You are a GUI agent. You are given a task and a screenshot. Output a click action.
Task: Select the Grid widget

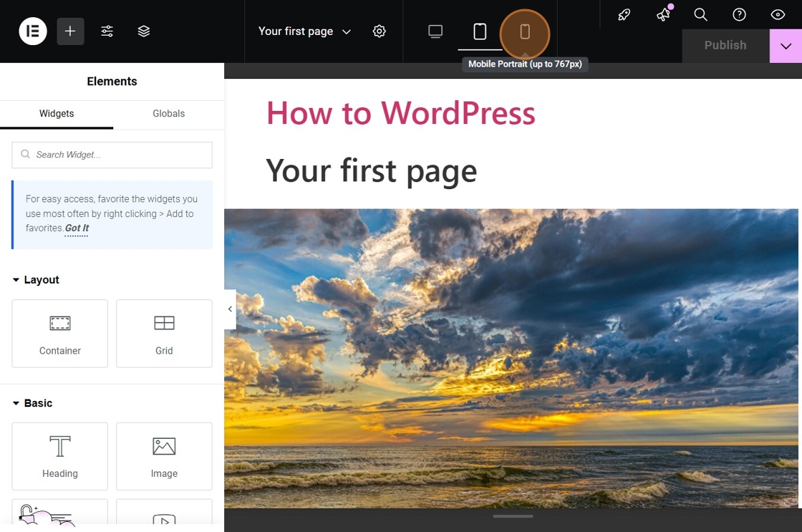coord(164,334)
